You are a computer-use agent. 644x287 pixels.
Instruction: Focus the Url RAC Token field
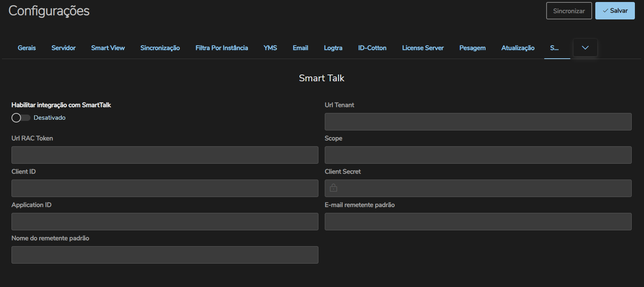coord(165,155)
